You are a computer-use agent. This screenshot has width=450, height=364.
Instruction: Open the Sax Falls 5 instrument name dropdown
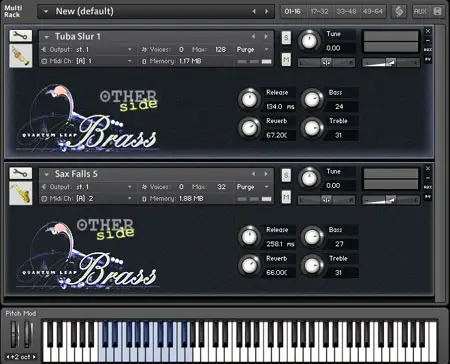tap(47, 174)
